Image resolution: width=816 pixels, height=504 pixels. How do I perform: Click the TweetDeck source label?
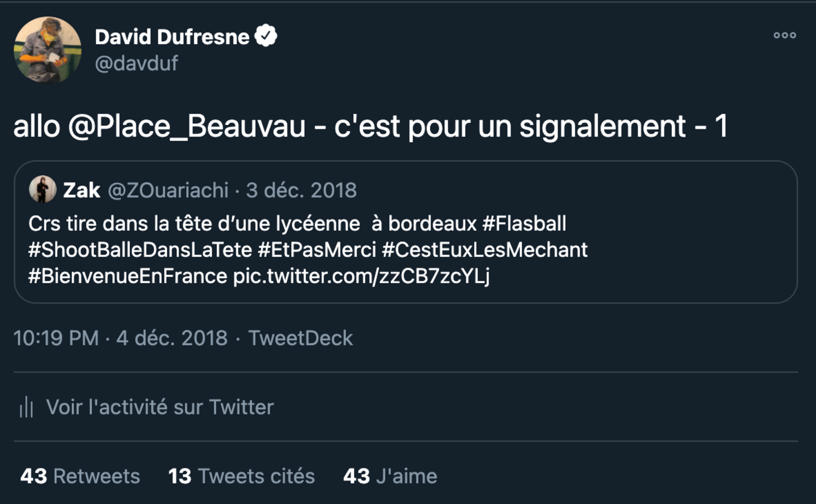click(300, 338)
